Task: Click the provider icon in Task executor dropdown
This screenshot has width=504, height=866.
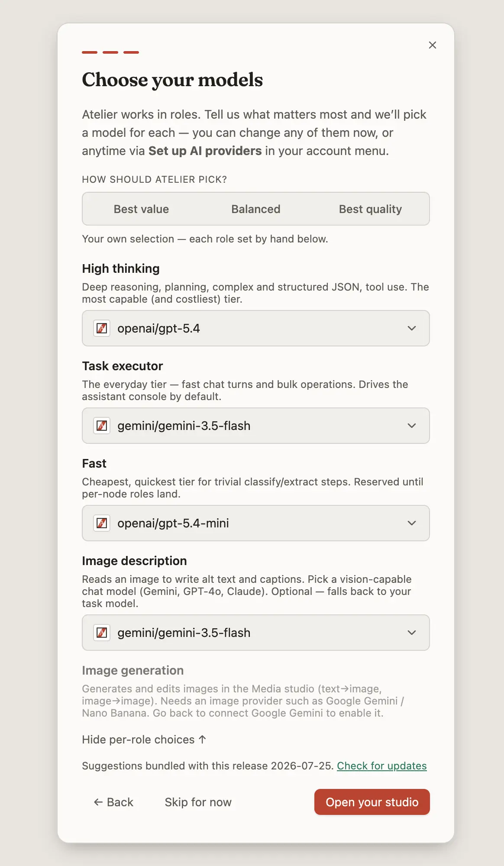Action: 102,426
